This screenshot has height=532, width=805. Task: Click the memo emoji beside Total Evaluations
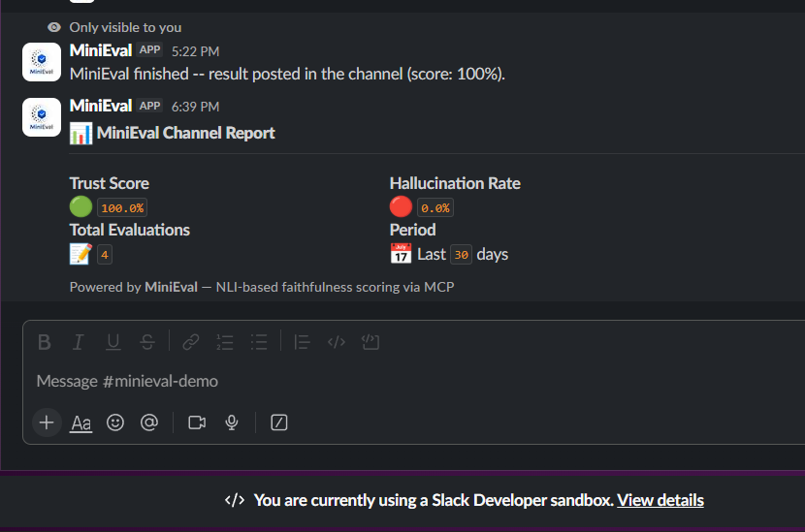(80, 254)
